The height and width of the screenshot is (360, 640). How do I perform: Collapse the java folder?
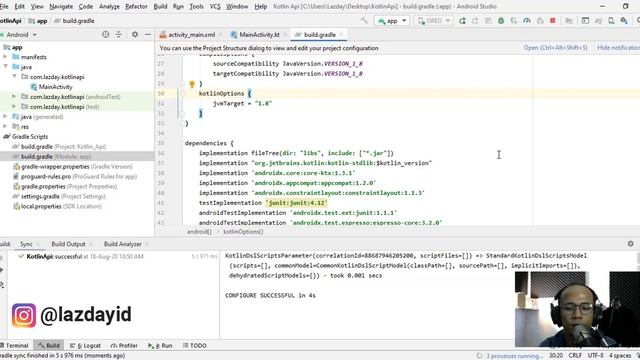[x=5, y=67]
